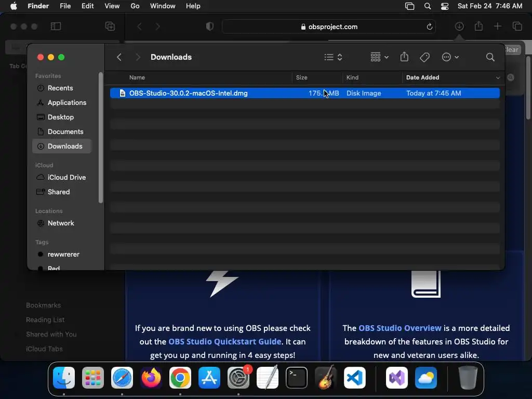532x399 pixels.
Task: Open the Apple menu
Action: tap(14, 6)
